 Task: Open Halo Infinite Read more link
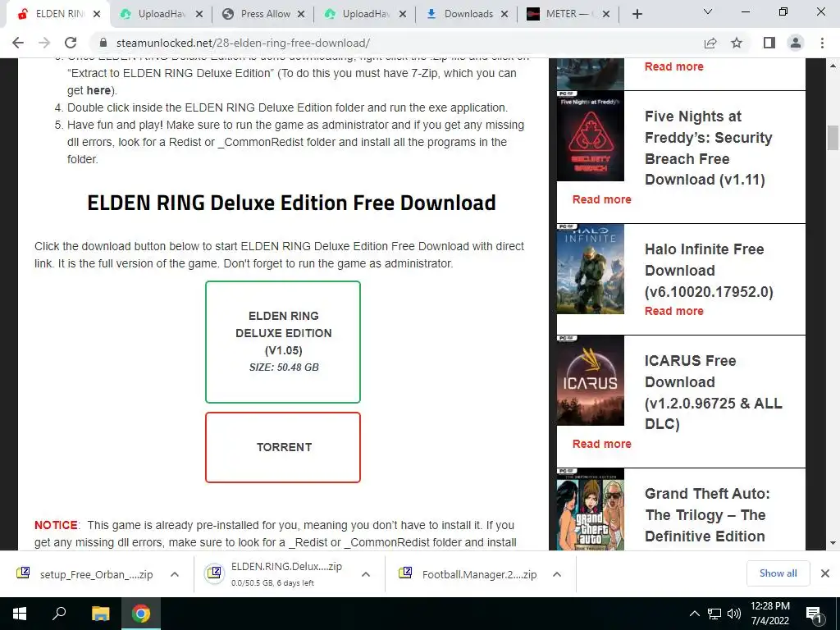(674, 311)
